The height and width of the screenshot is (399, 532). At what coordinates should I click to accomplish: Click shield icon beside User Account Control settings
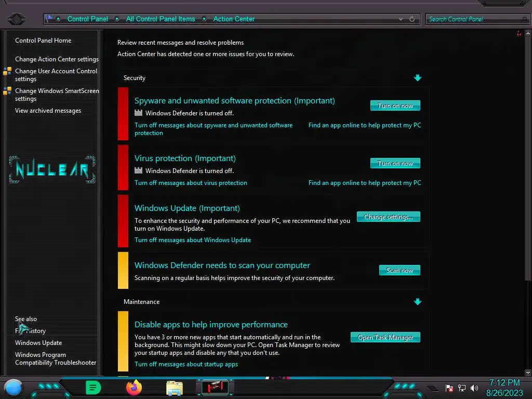[x=7, y=71]
